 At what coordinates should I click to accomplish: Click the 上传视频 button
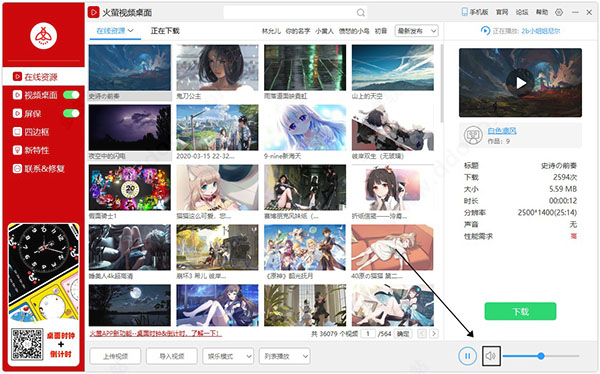point(115,356)
